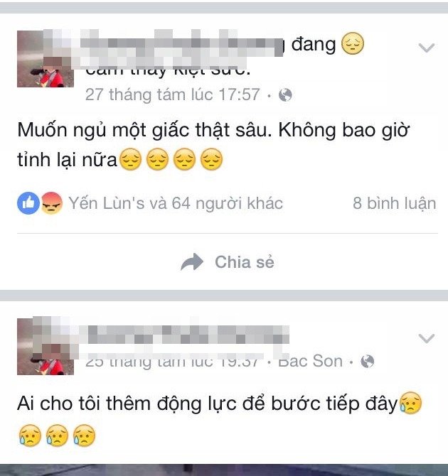Click the 27 tháng tám lúc 17:57 timestamp
The image size is (448, 476).
point(173,94)
